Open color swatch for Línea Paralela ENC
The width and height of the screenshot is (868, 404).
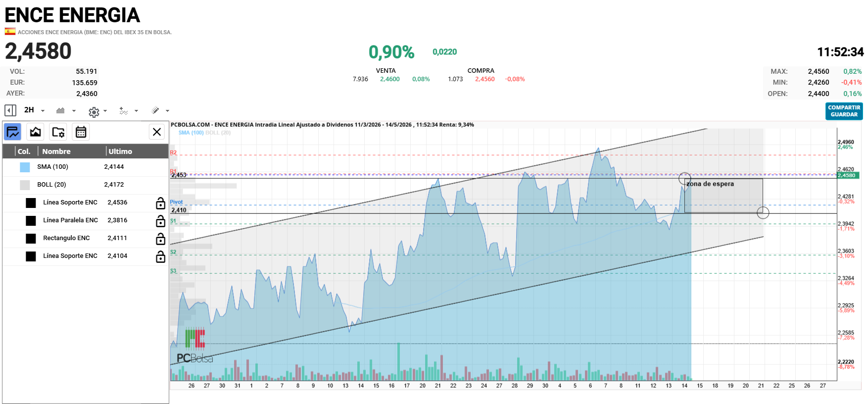click(31, 221)
